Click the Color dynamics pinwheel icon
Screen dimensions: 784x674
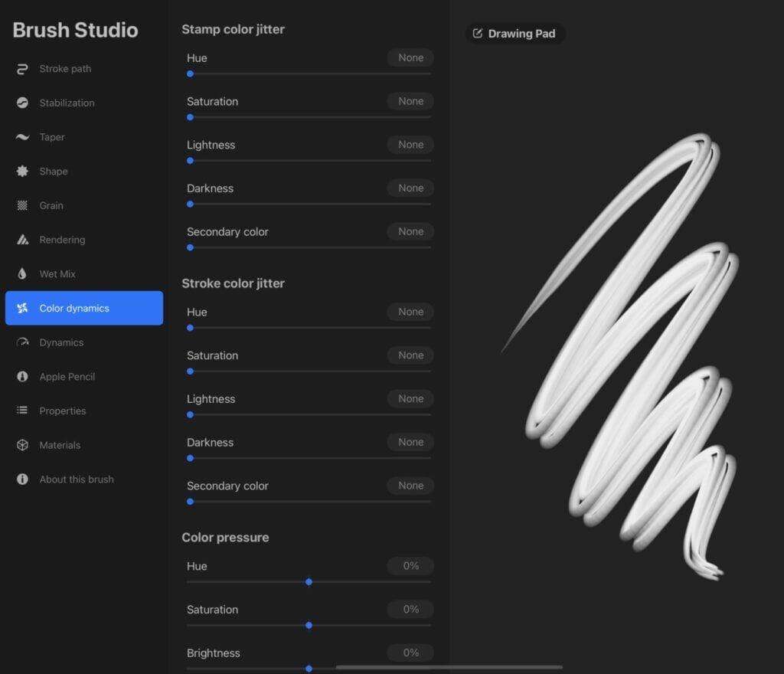click(x=22, y=308)
